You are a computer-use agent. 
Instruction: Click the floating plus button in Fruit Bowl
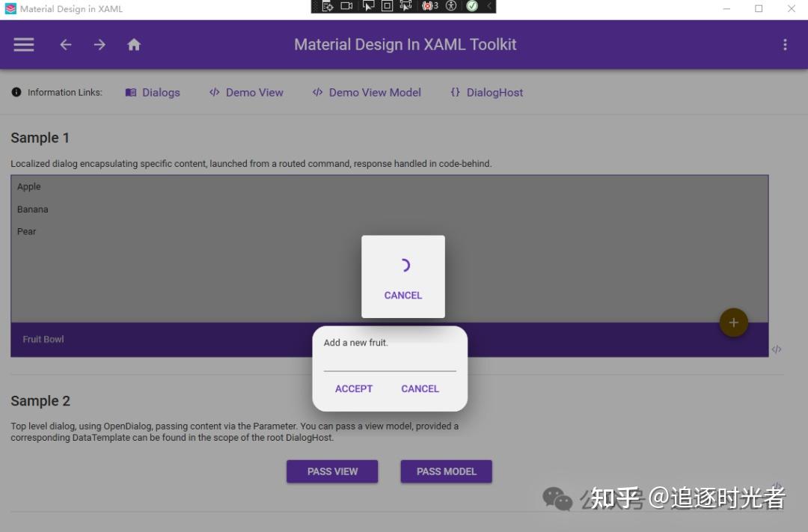pos(733,322)
